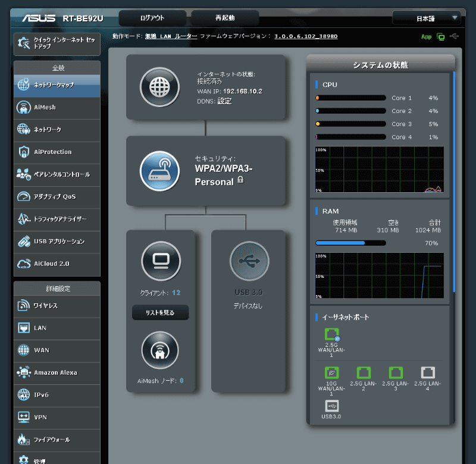Click the 1024 MB total RAM value

click(x=428, y=230)
